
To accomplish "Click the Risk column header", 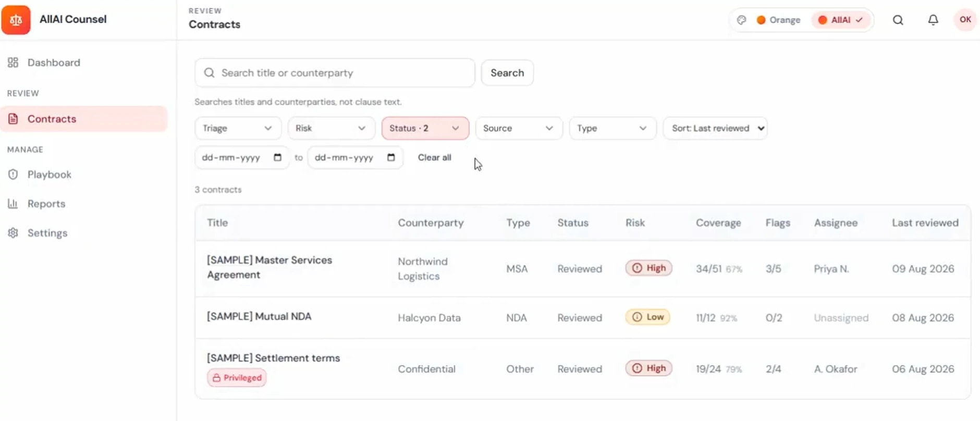I will point(635,223).
